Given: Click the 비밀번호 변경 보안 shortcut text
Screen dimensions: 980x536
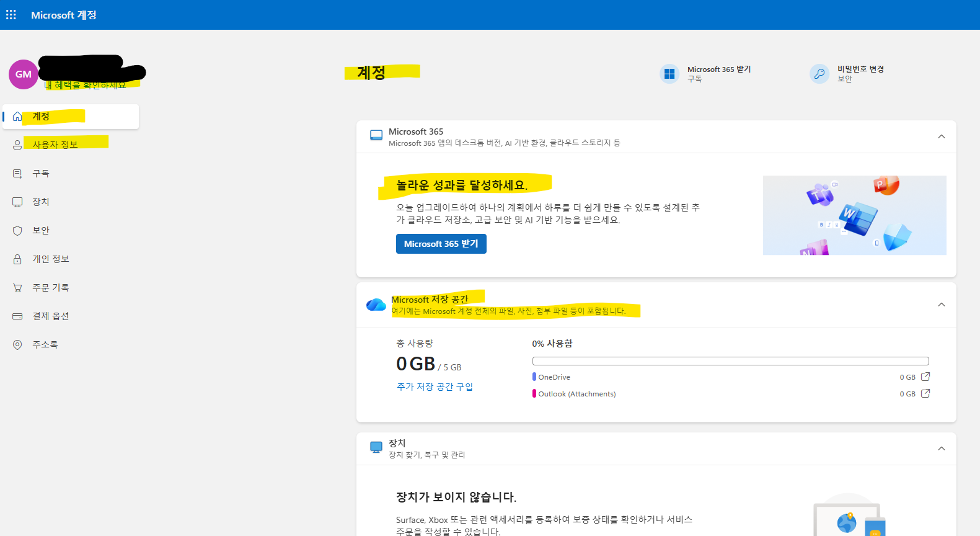Looking at the screenshot, I should (x=861, y=74).
